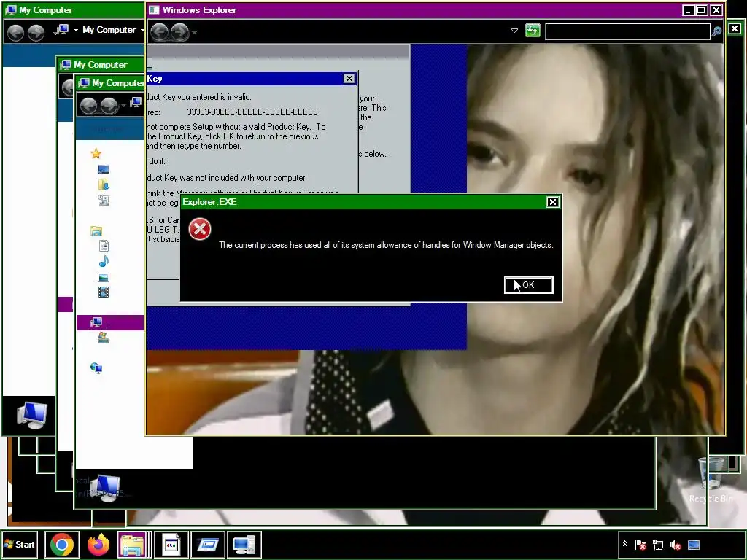The width and height of the screenshot is (747, 560).
Task: Select local disk drive icon under Computer
Action: click(x=104, y=338)
